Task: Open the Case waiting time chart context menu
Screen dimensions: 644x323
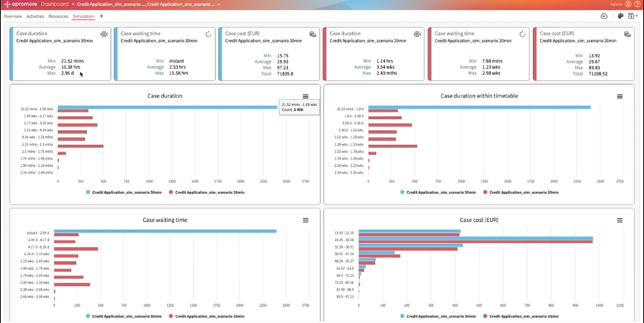Action: (x=305, y=220)
